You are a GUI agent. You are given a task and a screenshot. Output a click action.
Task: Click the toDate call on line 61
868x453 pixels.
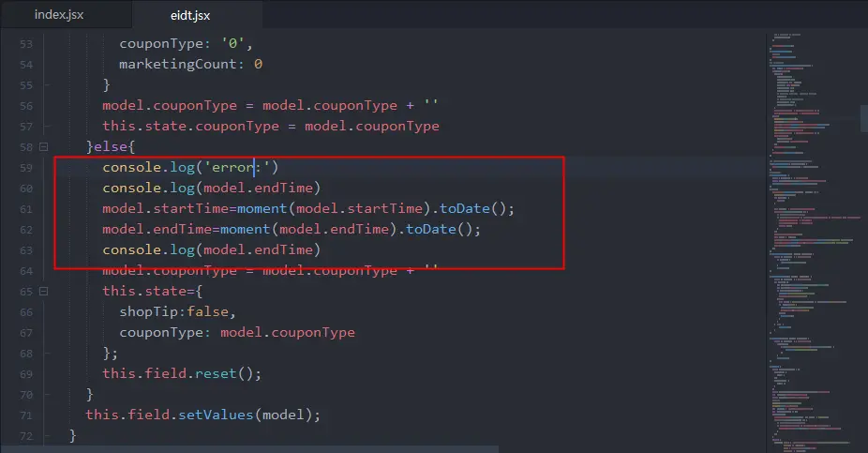(x=464, y=209)
